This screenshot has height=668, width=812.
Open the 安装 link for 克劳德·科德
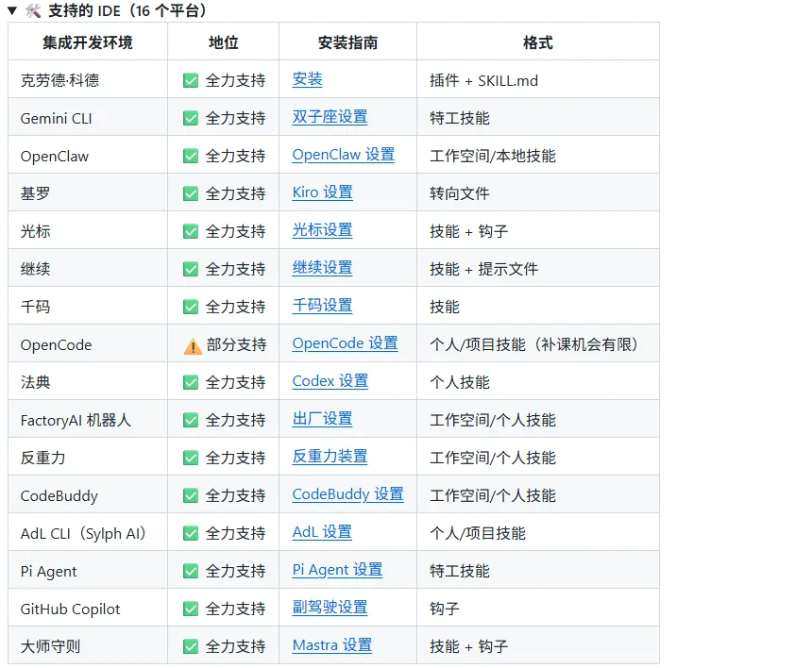pos(307,79)
